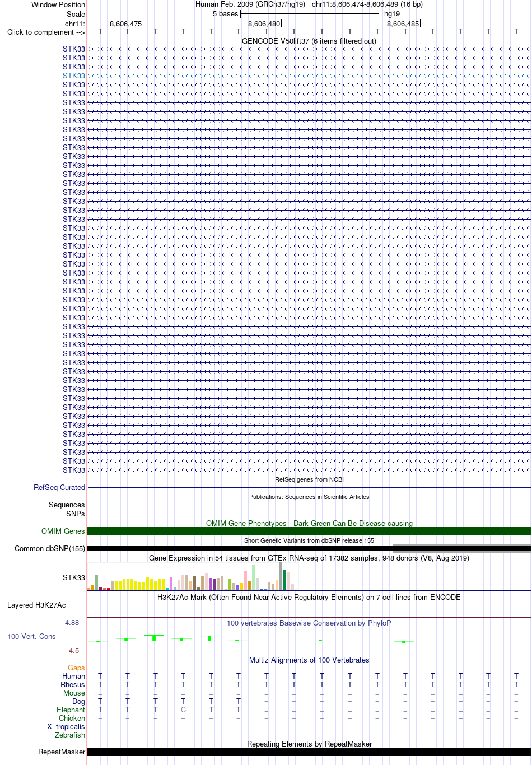532x765 pixels.
Task: Click the '5 bases' scale text
Action: point(225,13)
